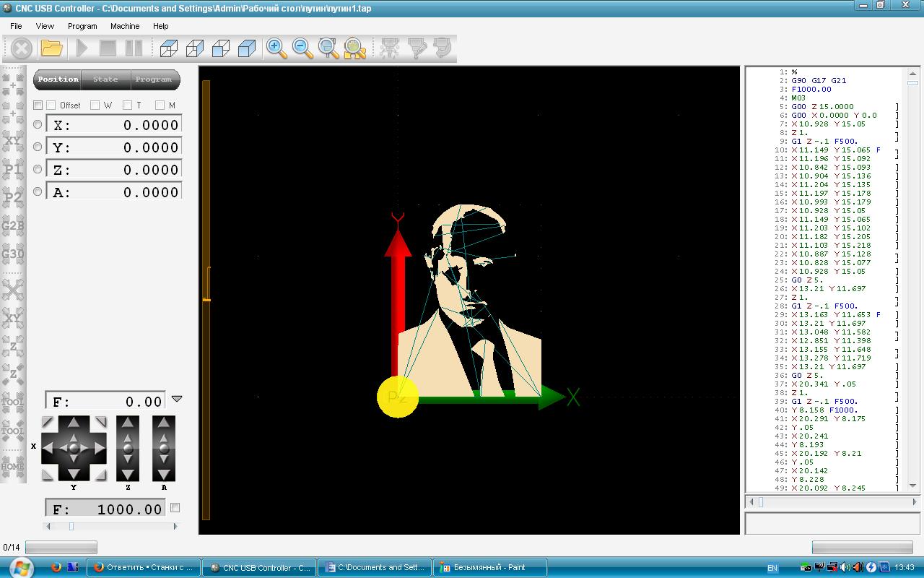
Task: Expand the dropdown arrow beside F: 0.00
Action: (176, 399)
